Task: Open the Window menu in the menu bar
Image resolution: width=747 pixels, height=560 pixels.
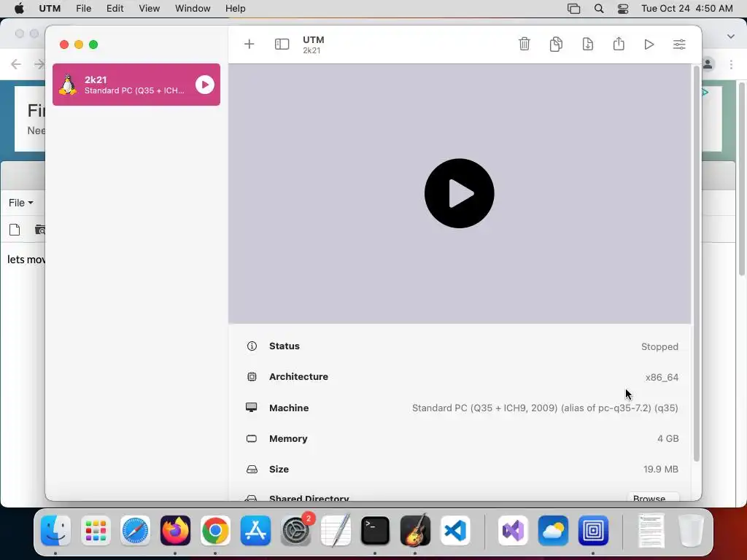Action: (193, 9)
